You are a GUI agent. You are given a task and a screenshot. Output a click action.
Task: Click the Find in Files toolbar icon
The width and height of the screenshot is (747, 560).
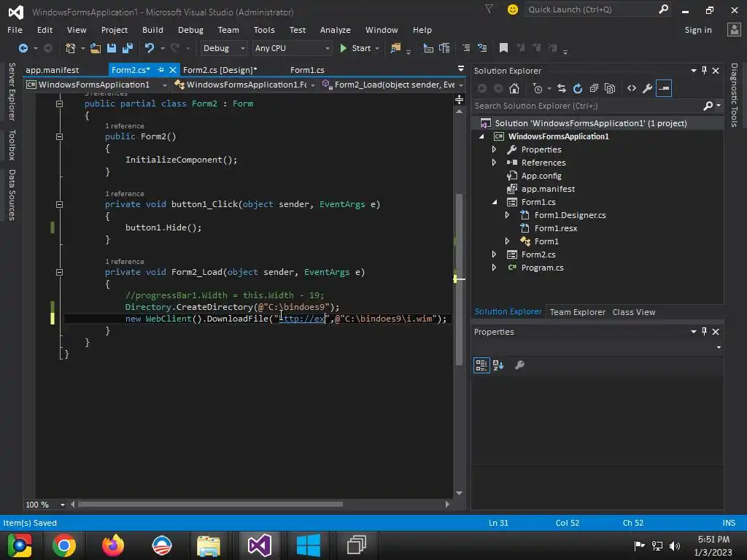click(395, 48)
